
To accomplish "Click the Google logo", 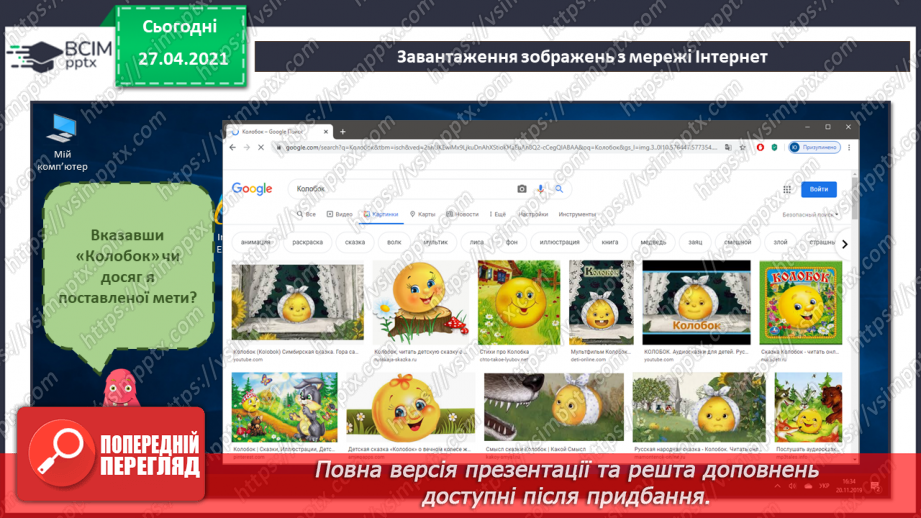I will tap(252, 189).
